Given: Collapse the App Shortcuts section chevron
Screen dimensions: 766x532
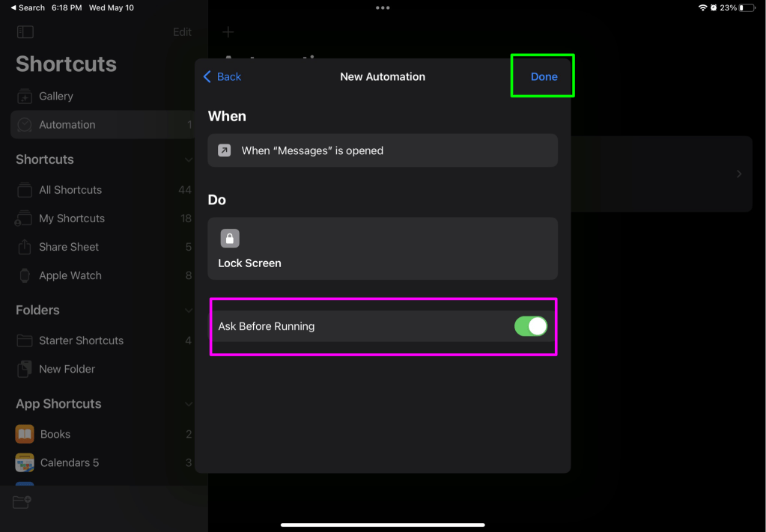Looking at the screenshot, I should pos(189,404).
